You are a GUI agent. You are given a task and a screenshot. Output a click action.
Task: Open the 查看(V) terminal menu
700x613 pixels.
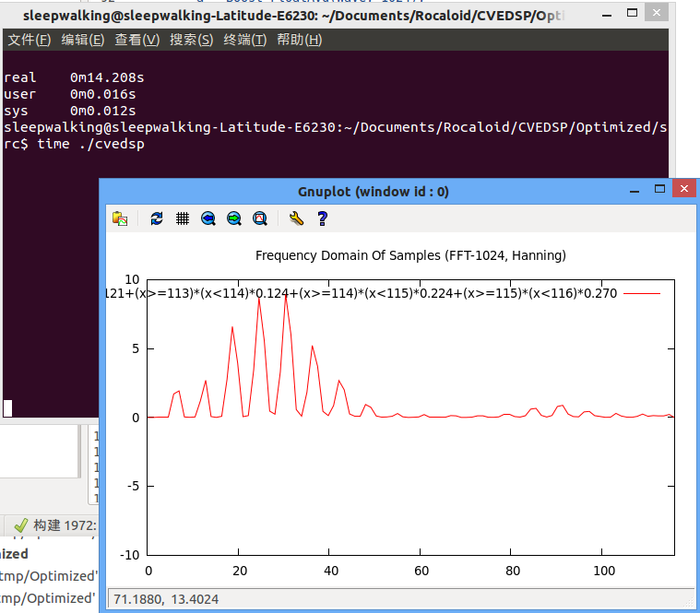(x=137, y=41)
